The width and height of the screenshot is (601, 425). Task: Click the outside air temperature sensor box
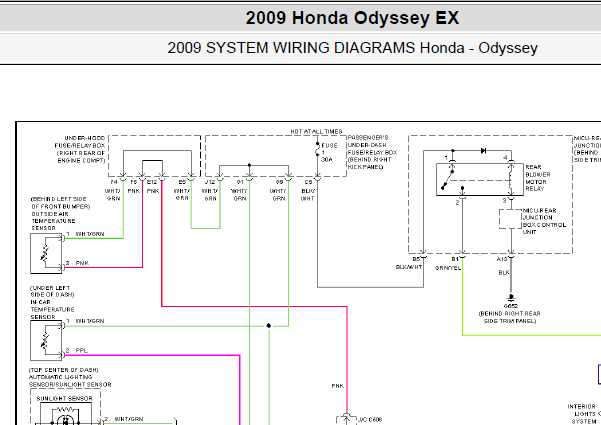(46, 253)
